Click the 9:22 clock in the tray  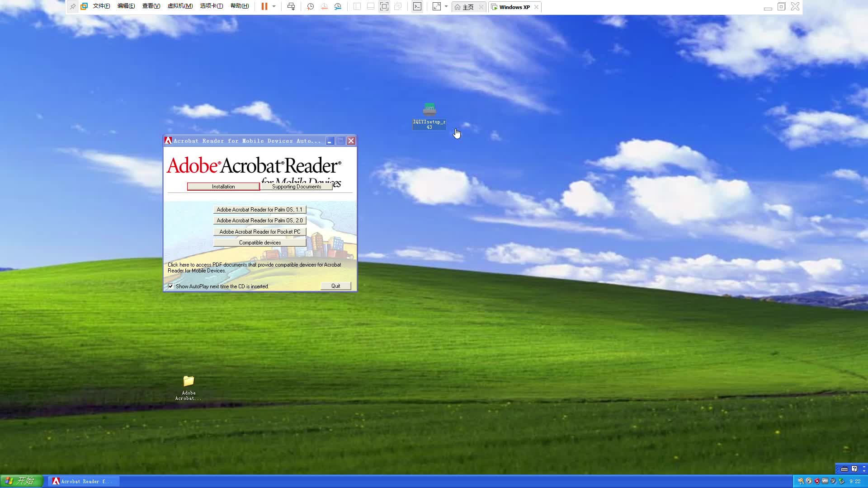coord(855,481)
